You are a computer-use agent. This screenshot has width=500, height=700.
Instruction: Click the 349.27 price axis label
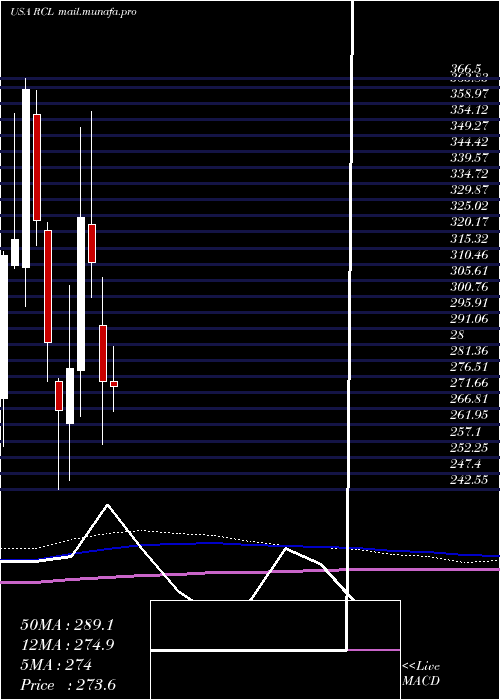pyautogui.click(x=469, y=126)
